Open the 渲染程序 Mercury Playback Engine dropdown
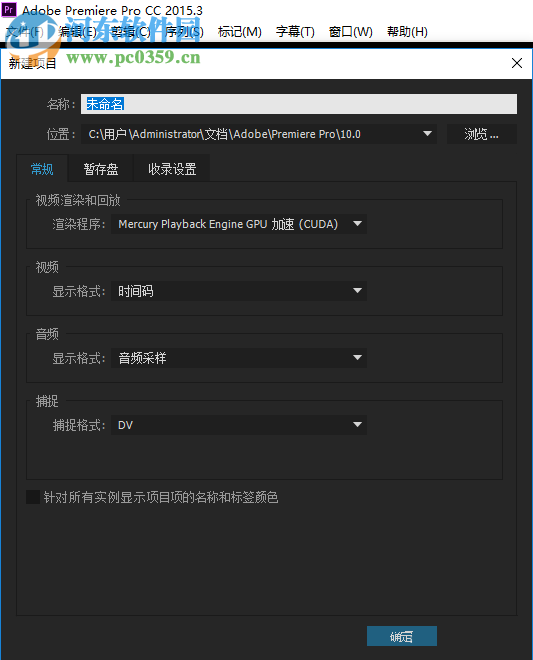This screenshot has height=660, width=533. pos(239,224)
